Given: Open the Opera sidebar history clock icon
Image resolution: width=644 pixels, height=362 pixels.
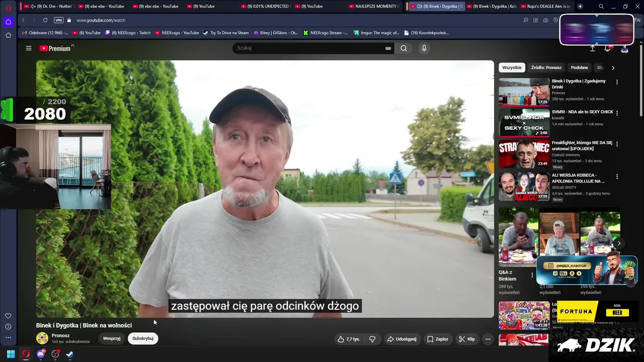Looking at the screenshot, I should [8, 327].
